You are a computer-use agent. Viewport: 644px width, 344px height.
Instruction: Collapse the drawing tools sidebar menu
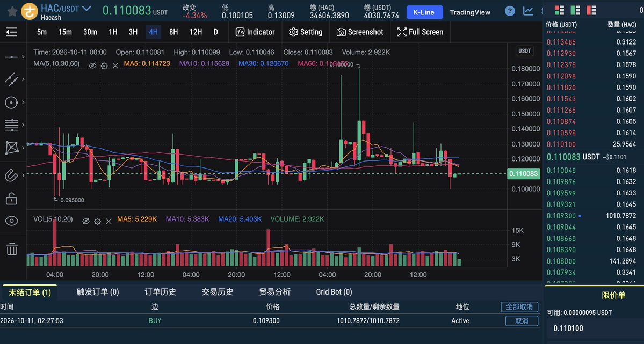11,32
